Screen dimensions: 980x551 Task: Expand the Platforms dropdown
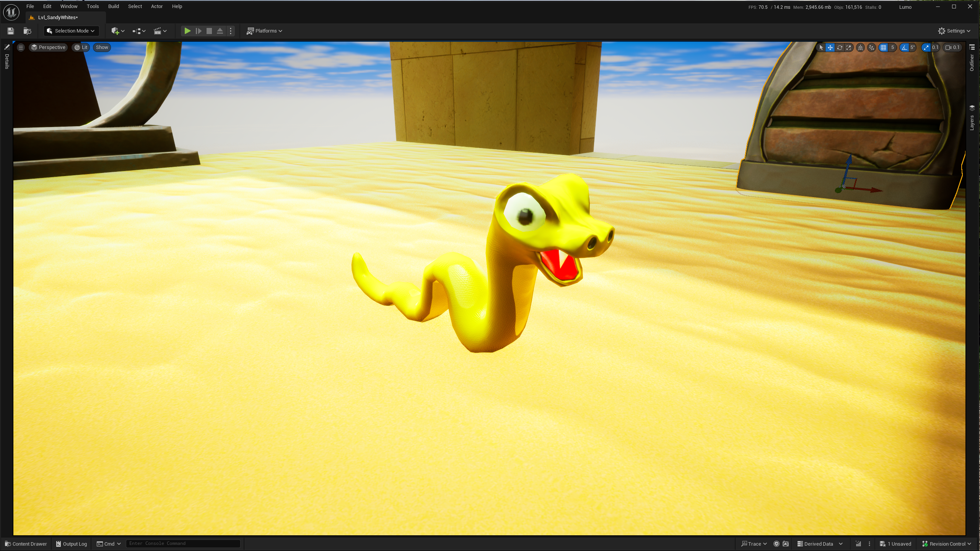pyautogui.click(x=265, y=31)
